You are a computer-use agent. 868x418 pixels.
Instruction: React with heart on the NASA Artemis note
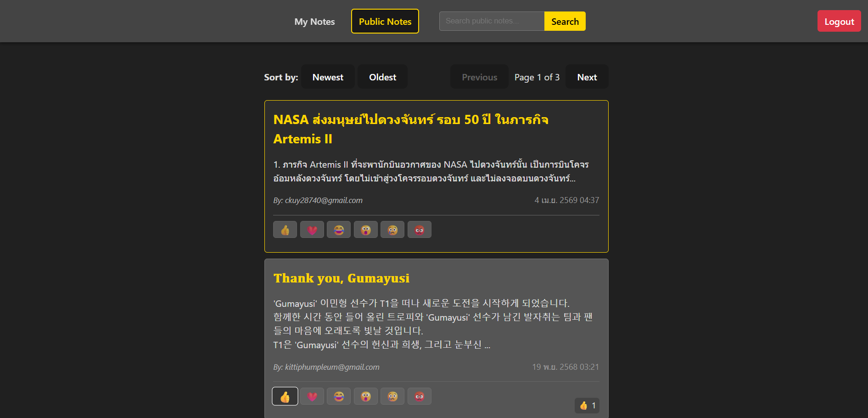point(312,230)
